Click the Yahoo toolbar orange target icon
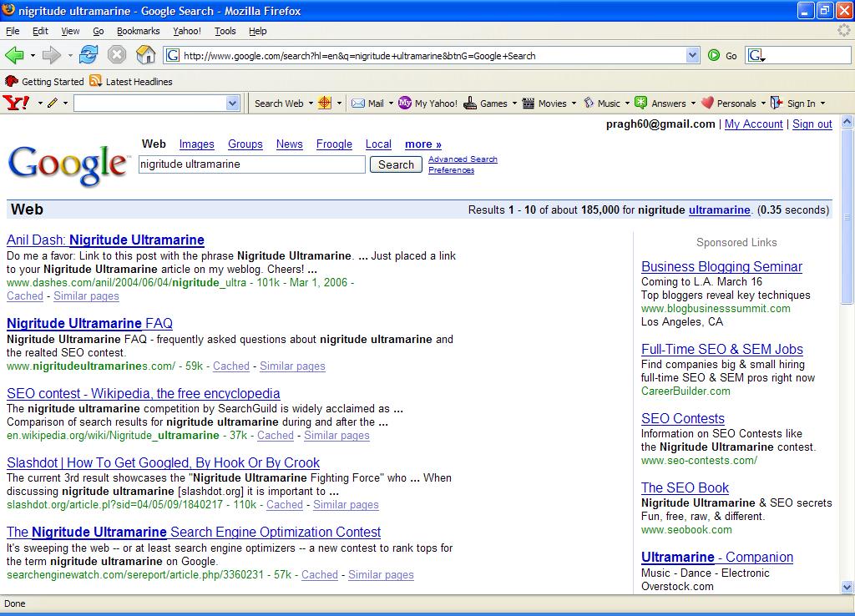 pyautogui.click(x=325, y=103)
